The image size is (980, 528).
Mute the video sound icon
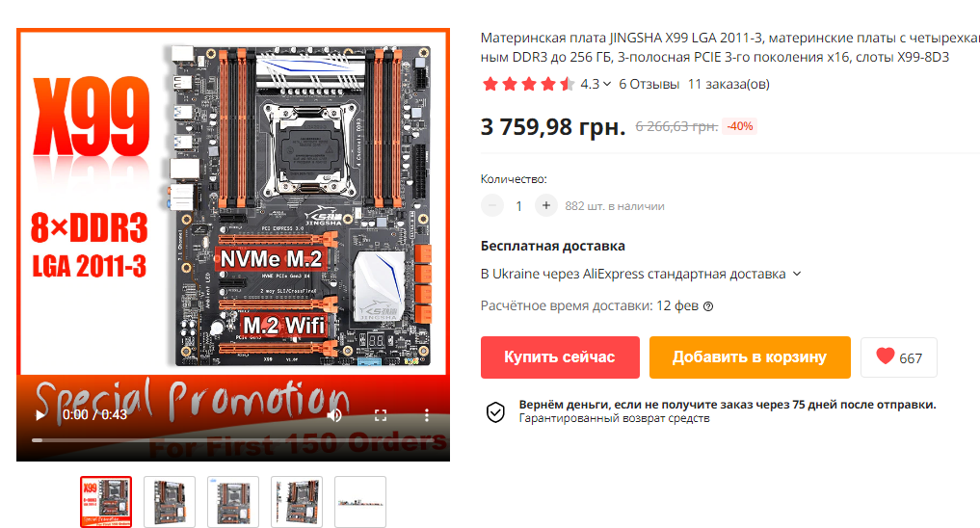pyautogui.click(x=334, y=415)
